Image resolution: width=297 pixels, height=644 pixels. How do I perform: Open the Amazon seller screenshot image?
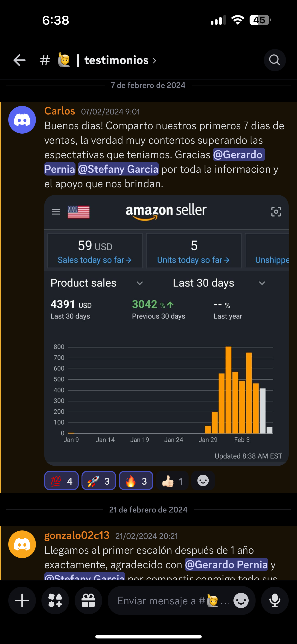click(x=166, y=330)
